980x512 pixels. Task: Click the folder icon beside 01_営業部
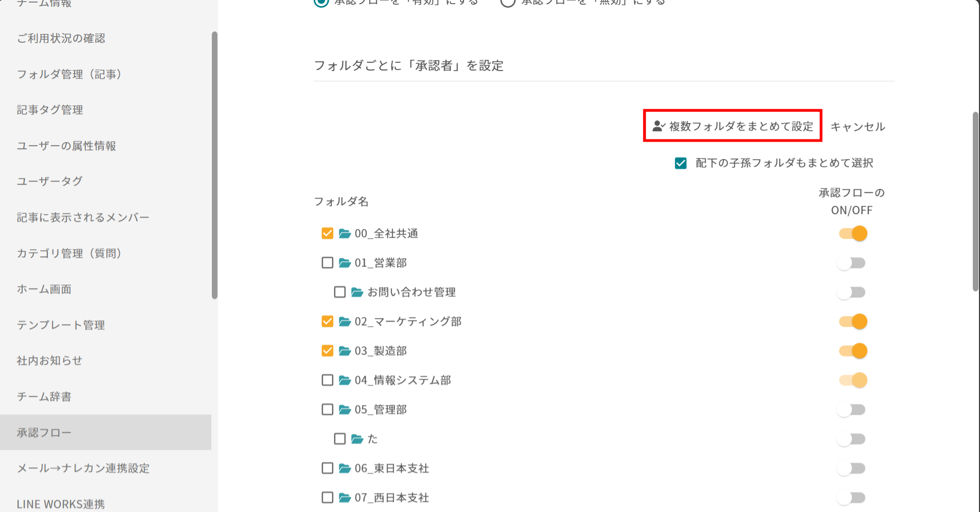pyautogui.click(x=344, y=263)
